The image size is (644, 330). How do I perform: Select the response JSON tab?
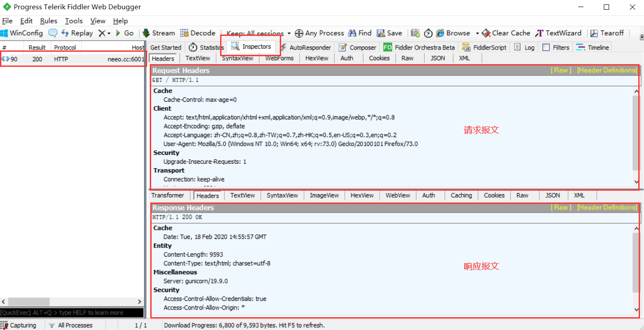pos(553,195)
